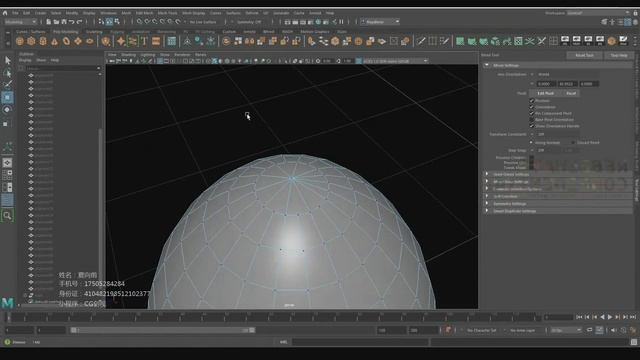Open the Edit Mesh menu

(144, 13)
